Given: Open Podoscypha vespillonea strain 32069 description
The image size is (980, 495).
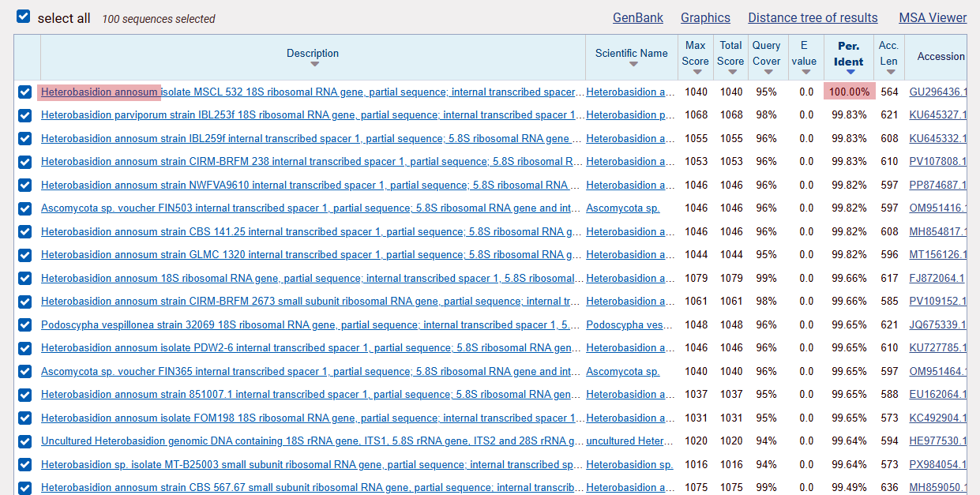Looking at the screenshot, I should click(x=310, y=324).
